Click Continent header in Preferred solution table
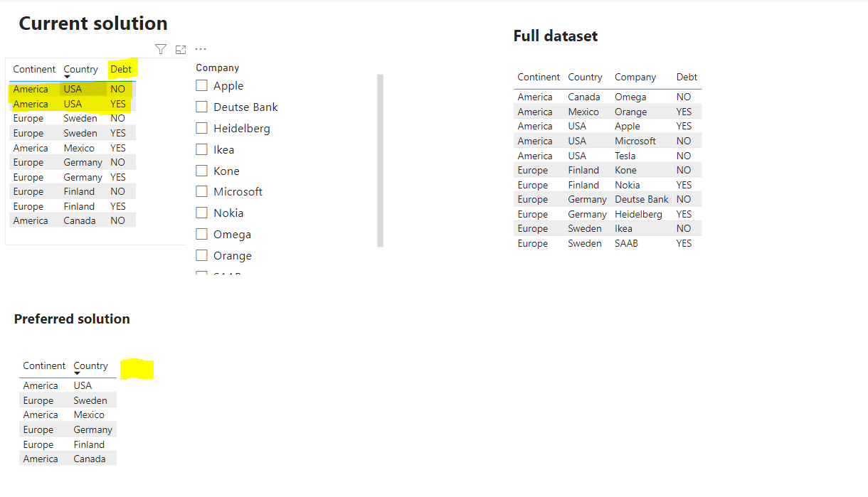Image resolution: width=868 pixels, height=497 pixels. 44,365
